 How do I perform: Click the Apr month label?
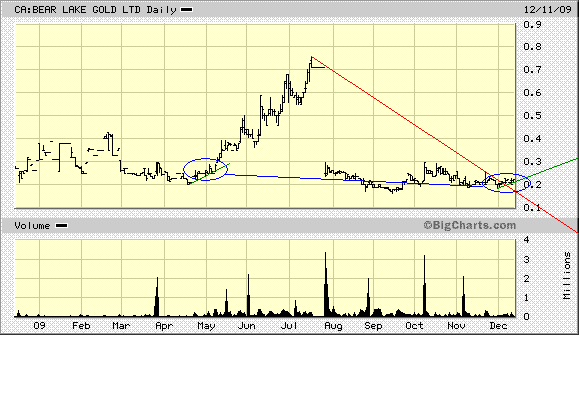(x=164, y=326)
